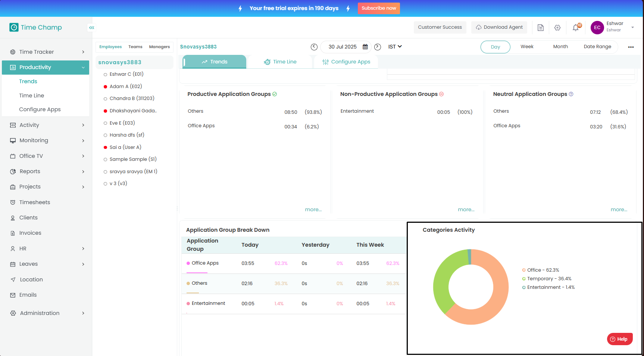Open the three-dot more options menu
644x356 pixels.
point(631,47)
